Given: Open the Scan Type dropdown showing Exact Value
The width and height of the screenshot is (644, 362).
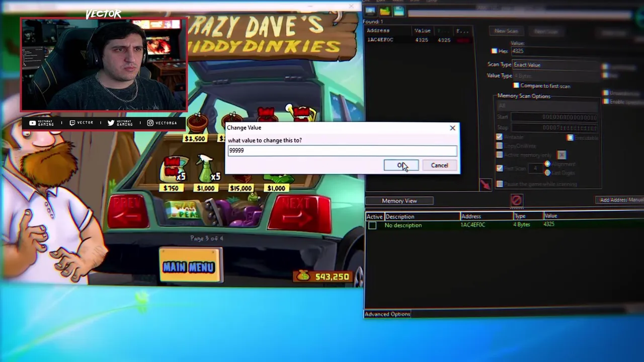Looking at the screenshot, I should pos(556,65).
